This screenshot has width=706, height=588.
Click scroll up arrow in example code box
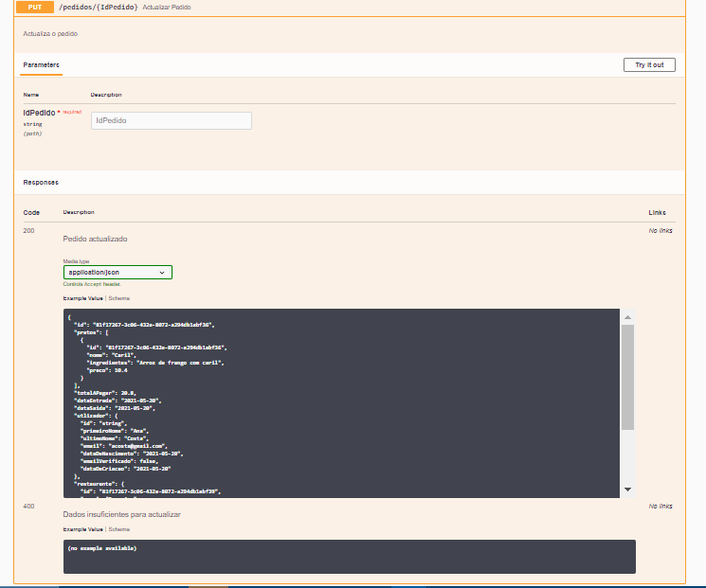pos(627,317)
